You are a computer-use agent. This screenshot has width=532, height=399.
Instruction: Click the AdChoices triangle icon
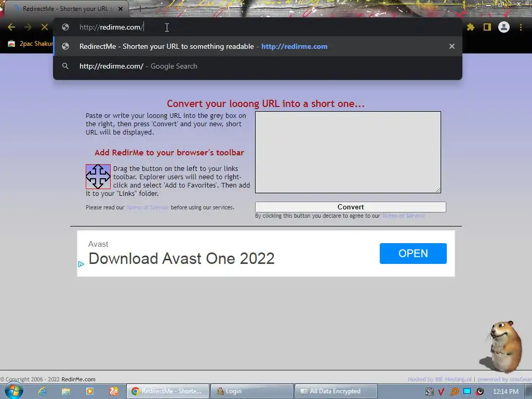pyautogui.click(x=81, y=264)
